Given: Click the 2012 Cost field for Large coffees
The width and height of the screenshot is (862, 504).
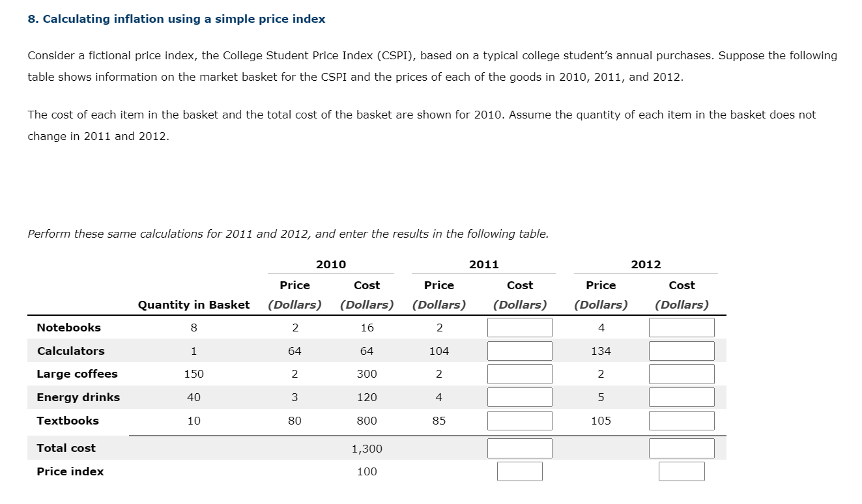Looking at the screenshot, I should tap(682, 373).
